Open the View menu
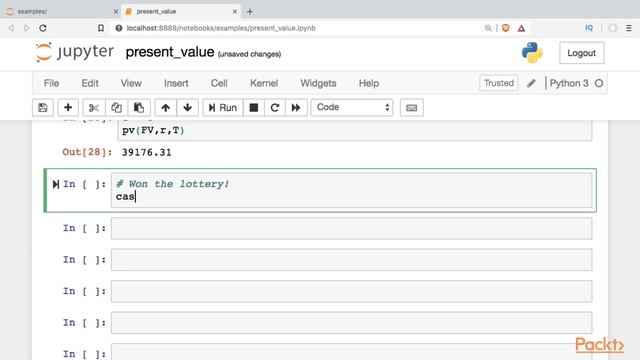This screenshot has width=640, height=360. coord(131,83)
